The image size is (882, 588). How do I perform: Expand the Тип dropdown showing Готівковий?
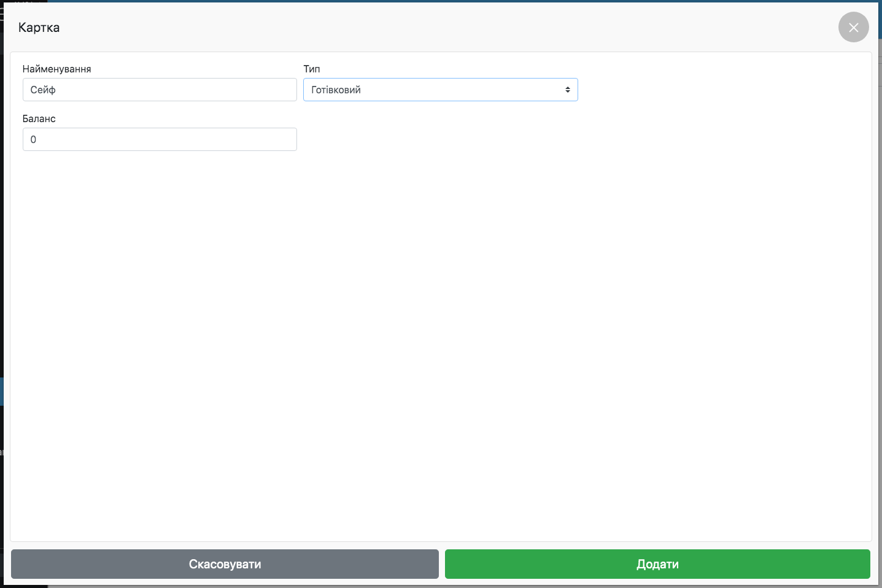click(440, 90)
